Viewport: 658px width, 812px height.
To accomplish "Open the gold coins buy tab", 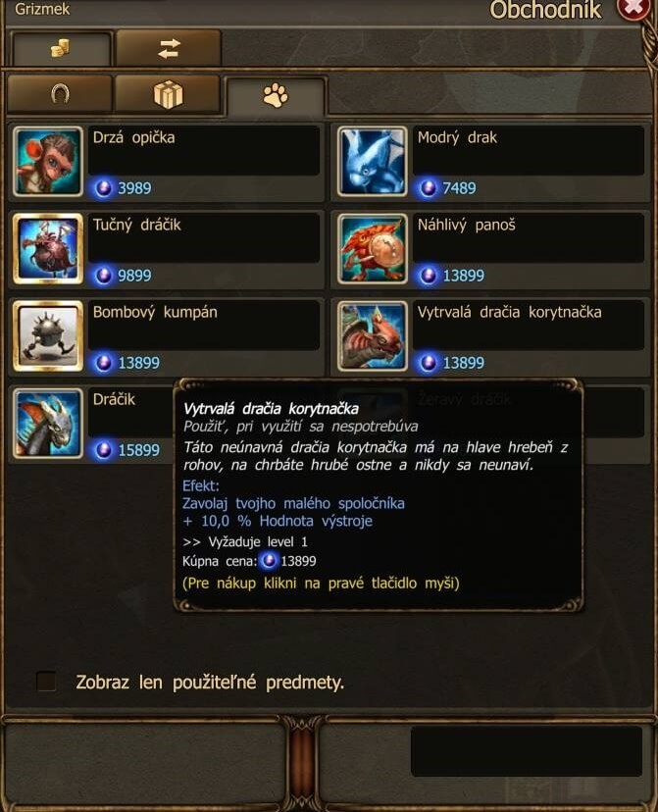I will [x=61, y=49].
